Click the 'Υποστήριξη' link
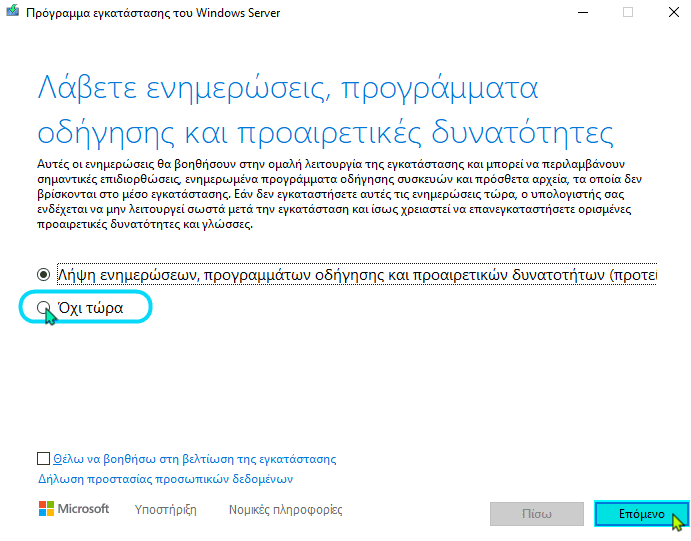 (166, 510)
